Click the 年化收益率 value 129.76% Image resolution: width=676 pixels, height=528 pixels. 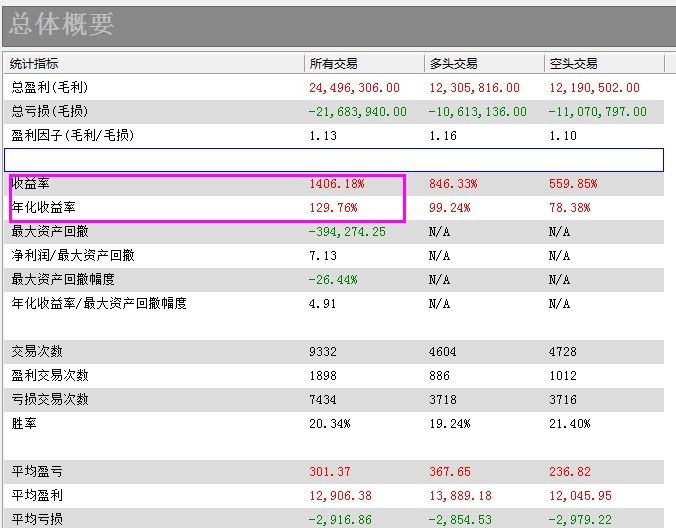point(334,208)
